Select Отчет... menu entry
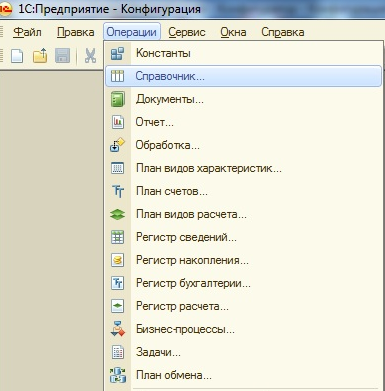The image size is (385, 391). (x=244, y=122)
